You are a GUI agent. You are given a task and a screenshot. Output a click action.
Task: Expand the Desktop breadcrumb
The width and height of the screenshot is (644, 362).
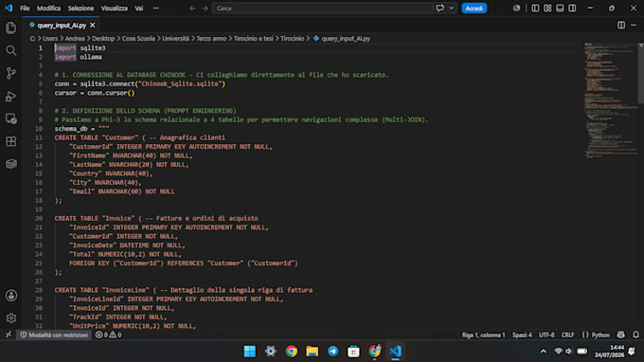103,38
